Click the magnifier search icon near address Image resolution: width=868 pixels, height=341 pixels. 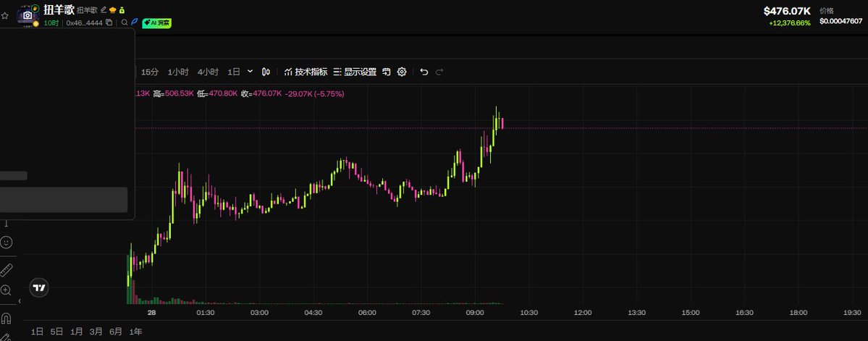[125, 22]
